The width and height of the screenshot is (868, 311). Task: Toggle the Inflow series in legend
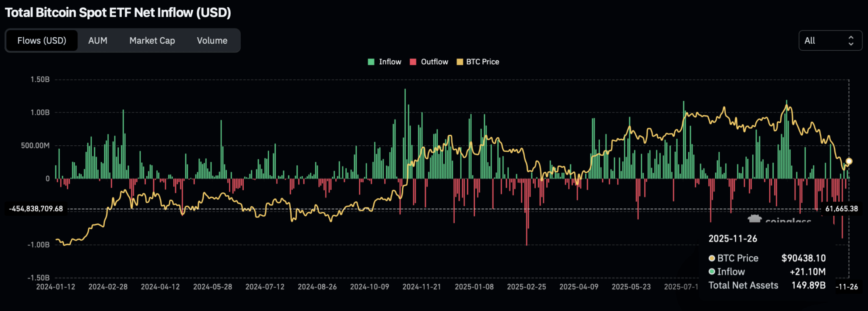(x=389, y=62)
